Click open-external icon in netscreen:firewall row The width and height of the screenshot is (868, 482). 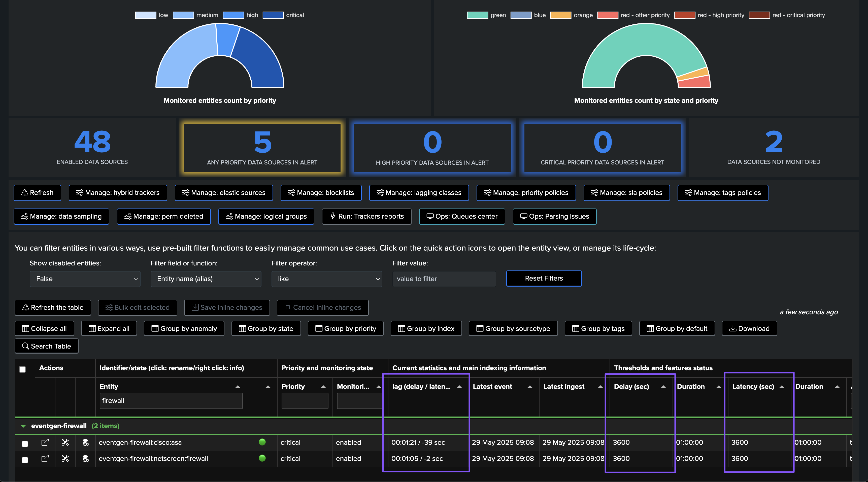(x=45, y=458)
